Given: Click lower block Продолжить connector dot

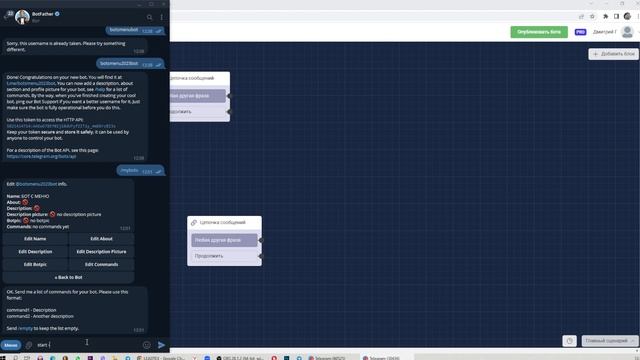Looking at the screenshot, I should [261, 256].
